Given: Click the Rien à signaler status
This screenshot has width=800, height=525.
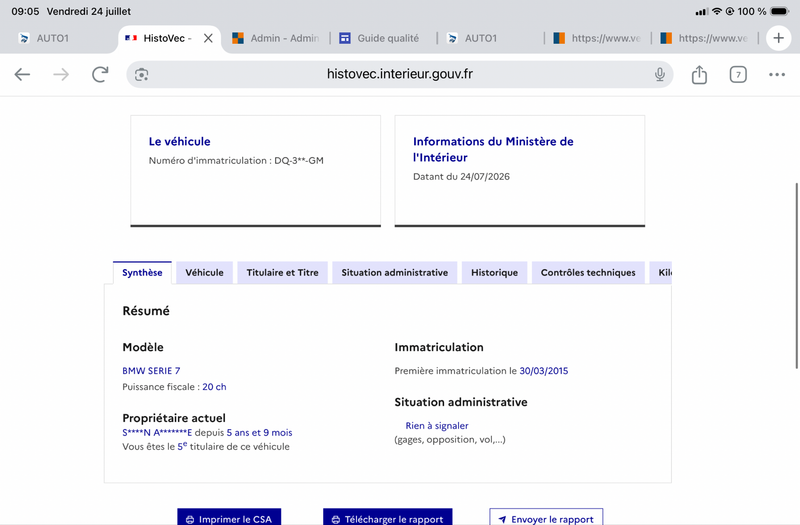Looking at the screenshot, I should click(437, 426).
